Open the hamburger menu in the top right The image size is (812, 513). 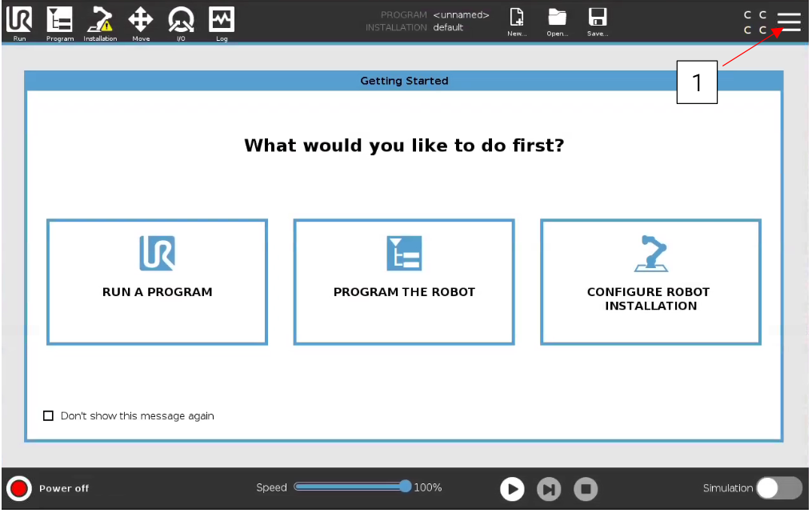tap(788, 22)
